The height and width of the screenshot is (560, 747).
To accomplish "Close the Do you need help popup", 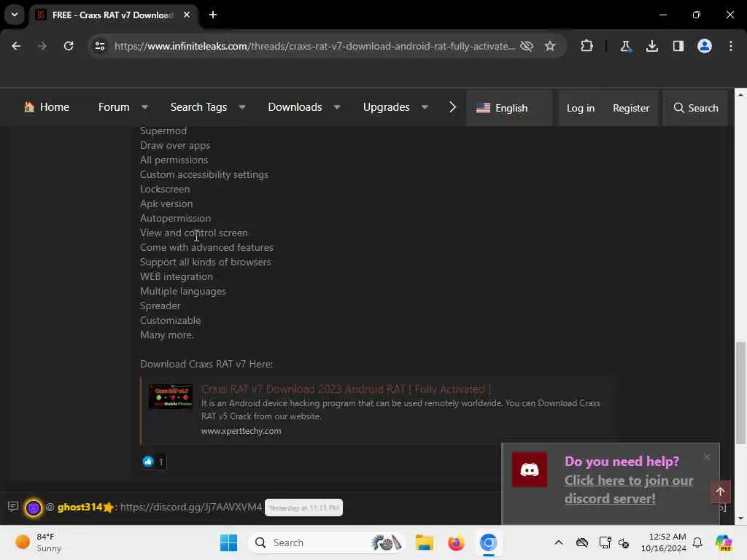I will click(x=706, y=457).
